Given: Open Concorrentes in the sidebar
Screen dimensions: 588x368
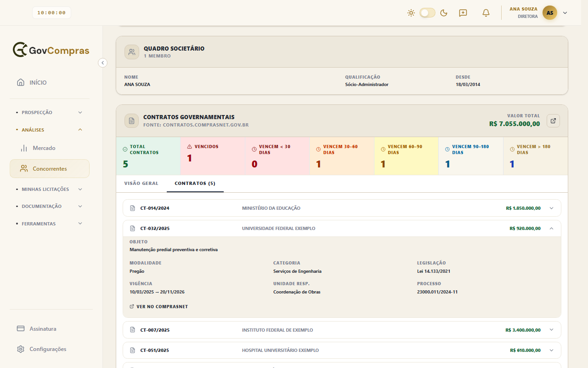Looking at the screenshot, I should (x=50, y=169).
